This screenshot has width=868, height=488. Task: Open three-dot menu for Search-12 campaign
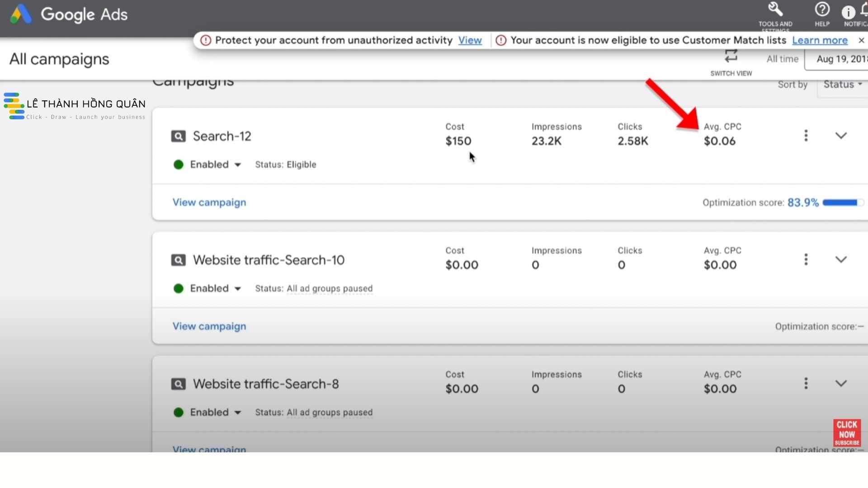[806, 136]
